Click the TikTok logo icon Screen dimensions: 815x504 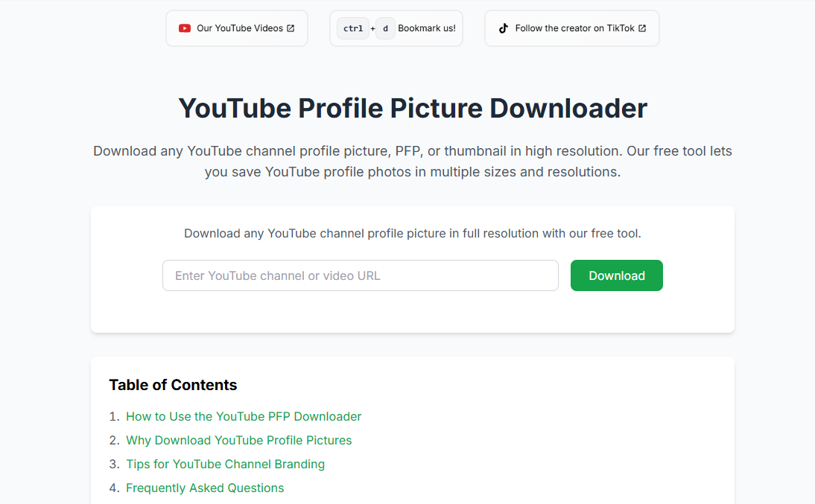(x=504, y=28)
